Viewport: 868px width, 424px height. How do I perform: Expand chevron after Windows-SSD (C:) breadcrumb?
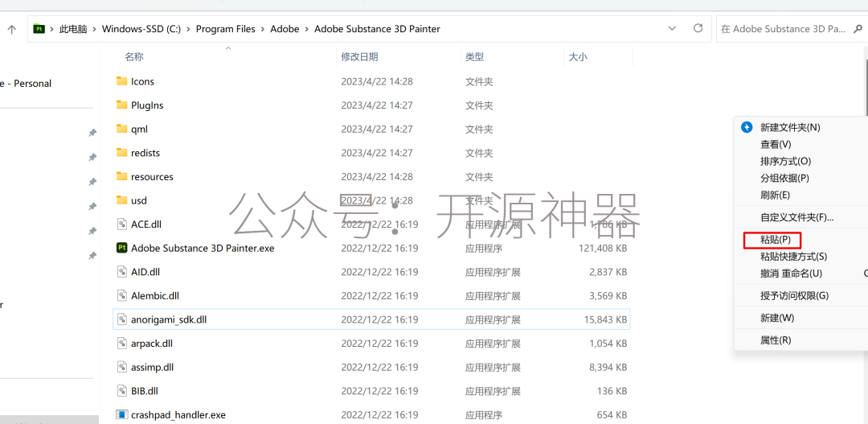(x=189, y=29)
